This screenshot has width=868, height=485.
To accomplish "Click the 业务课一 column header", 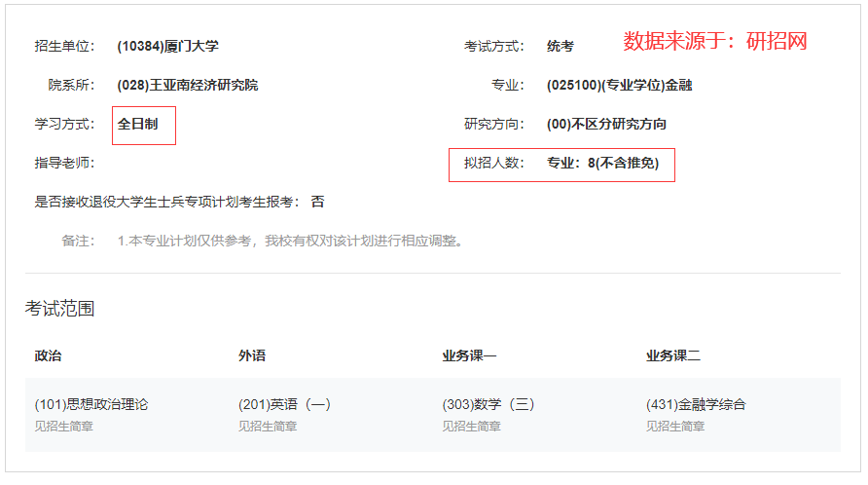I will pyautogui.click(x=469, y=355).
